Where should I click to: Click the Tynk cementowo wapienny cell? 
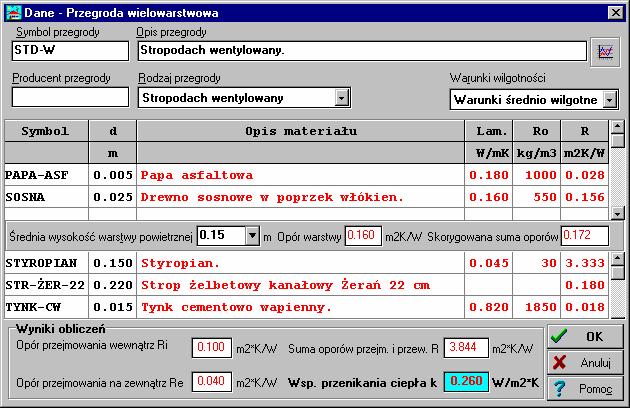(x=301, y=307)
